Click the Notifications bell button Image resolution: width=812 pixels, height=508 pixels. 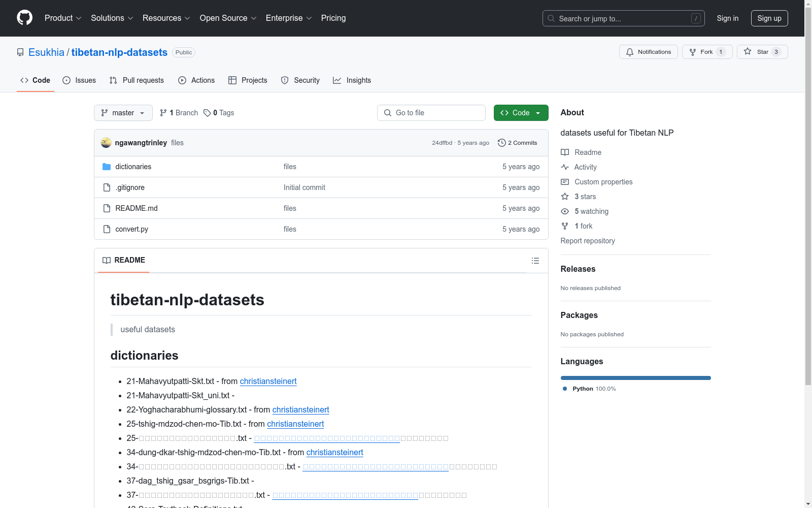coord(648,52)
